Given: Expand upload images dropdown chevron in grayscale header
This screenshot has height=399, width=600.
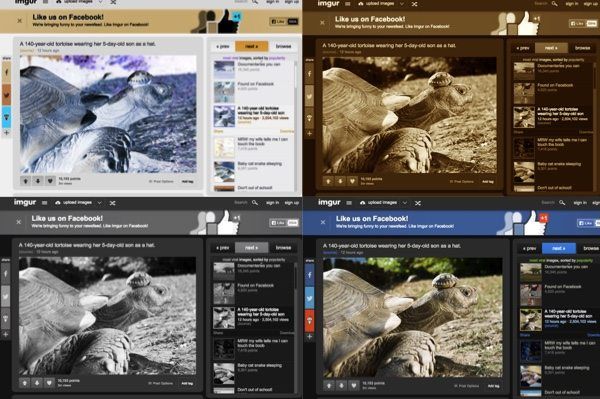Looking at the screenshot, I should point(99,203).
